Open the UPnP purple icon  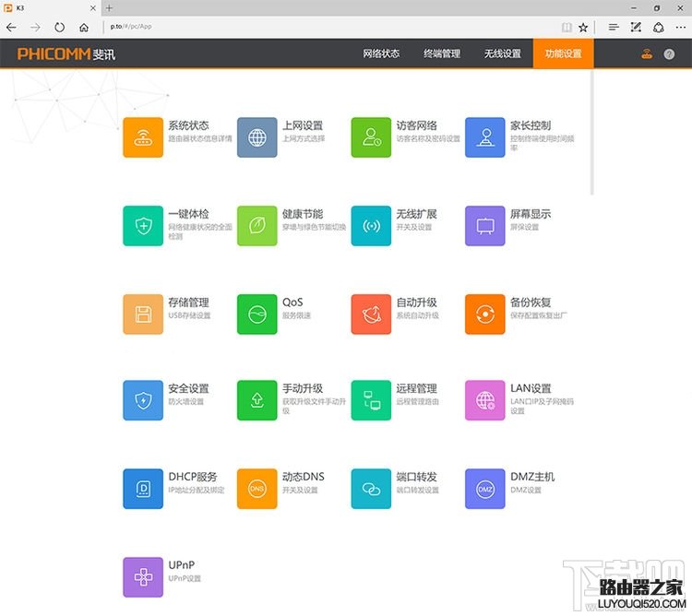pyautogui.click(x=143, y=577)
